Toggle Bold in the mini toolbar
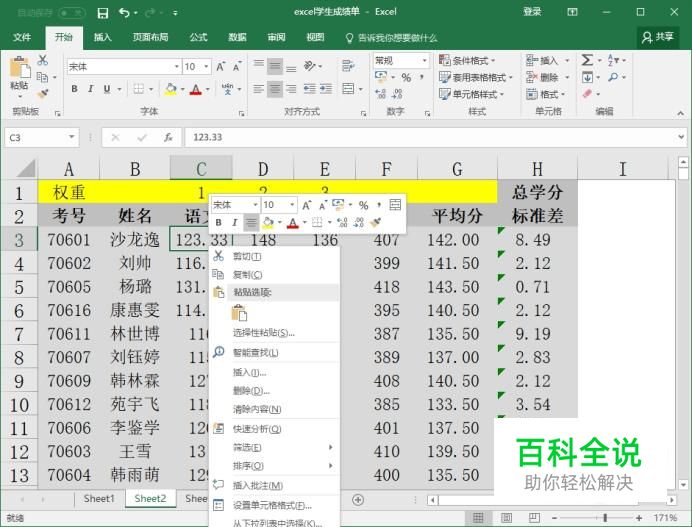692x527 pixels. 218,223
